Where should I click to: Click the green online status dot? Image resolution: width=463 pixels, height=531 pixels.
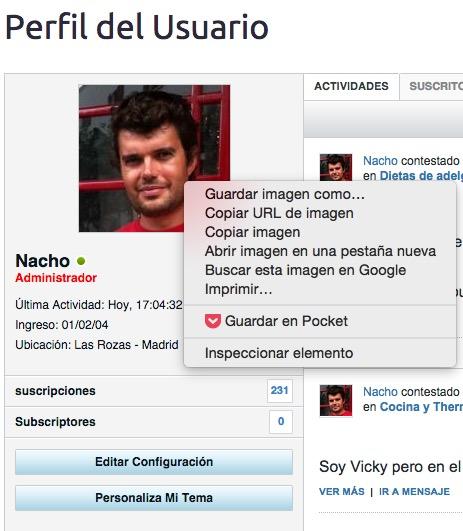coord(81,261)
